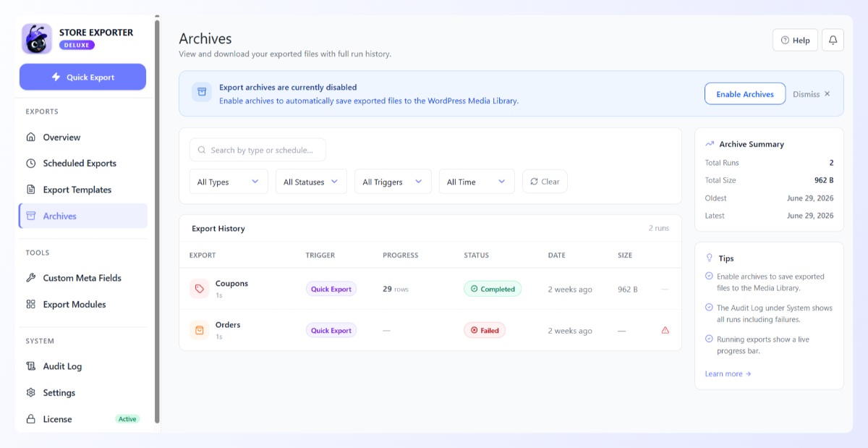
Task: Open the All Statuses dropdown
Action: 311,182
